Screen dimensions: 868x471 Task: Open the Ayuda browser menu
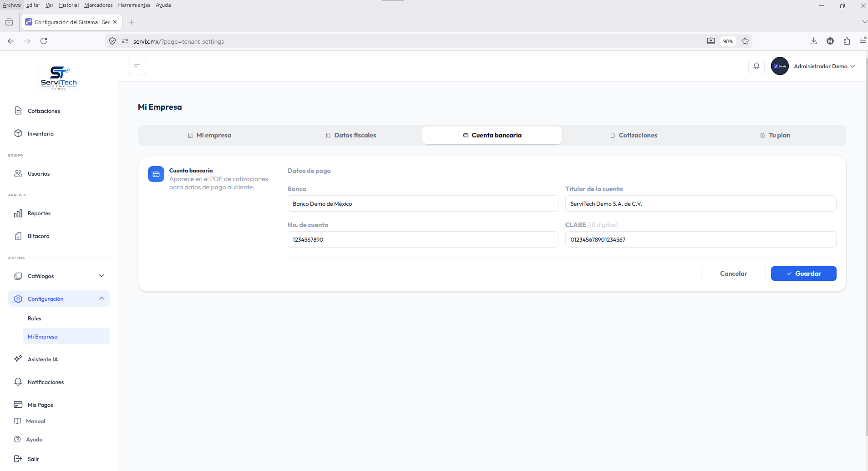[x=163, y=5]
